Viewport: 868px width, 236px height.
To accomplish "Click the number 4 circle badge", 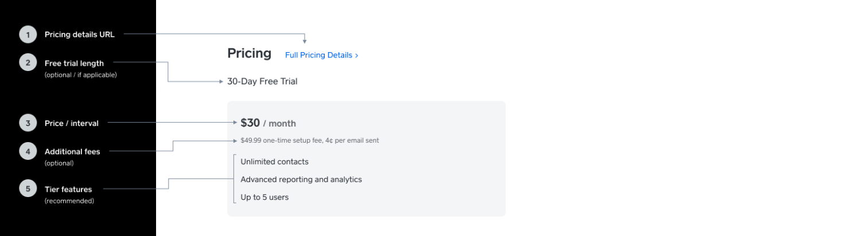I will pyautogui.click(x=28, y=151).
